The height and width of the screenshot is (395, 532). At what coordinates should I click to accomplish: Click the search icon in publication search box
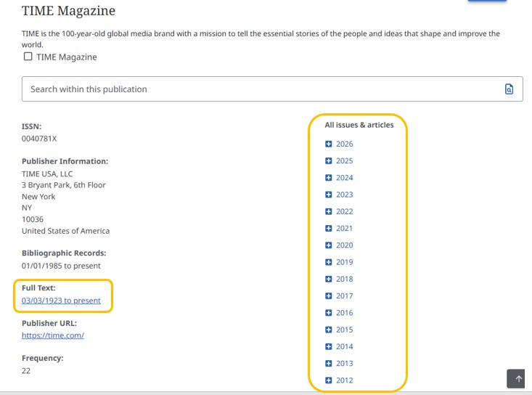(509, 89)
